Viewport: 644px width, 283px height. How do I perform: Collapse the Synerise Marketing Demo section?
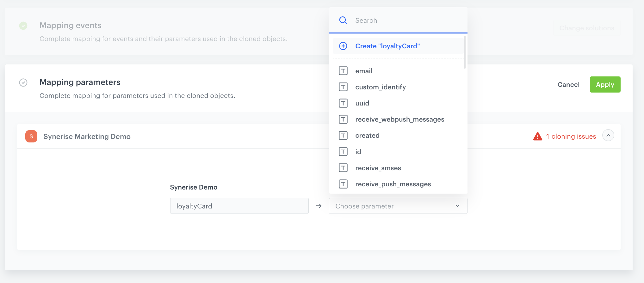(x=608, y=135)
